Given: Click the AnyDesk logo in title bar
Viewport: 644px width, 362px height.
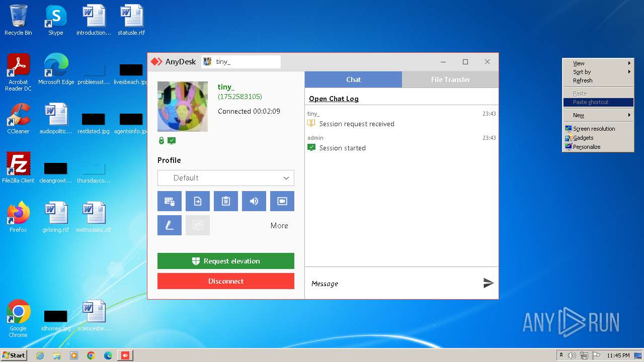Looking at the screenshot, I should (x=156, y=62).
